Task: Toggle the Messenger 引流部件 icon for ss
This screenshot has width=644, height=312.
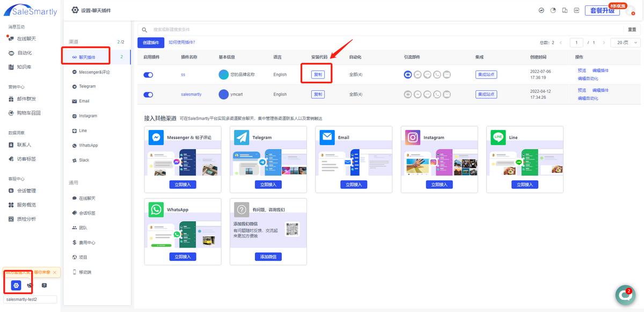Action: [x=407, y=75]
